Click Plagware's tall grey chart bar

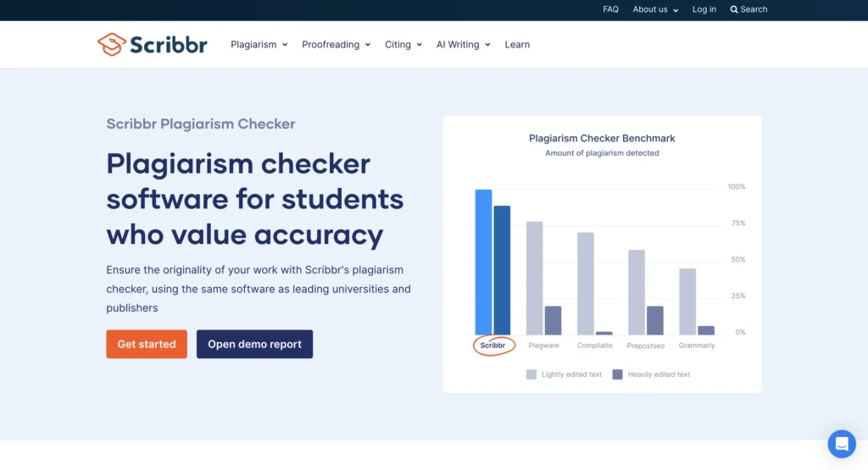point(534,278)
